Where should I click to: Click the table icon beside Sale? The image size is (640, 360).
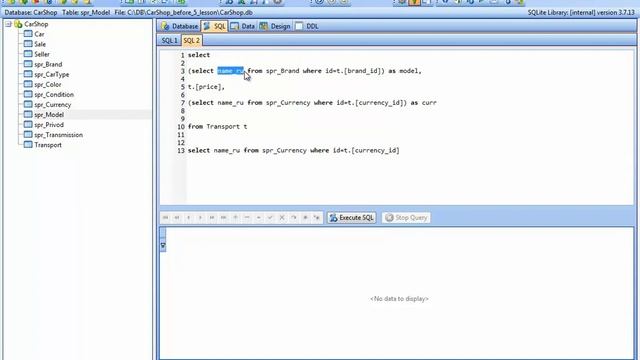pyautogui.click(x=28, y=44)
